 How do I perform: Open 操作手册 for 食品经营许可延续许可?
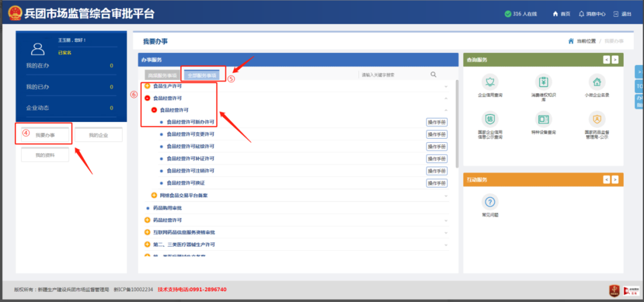(436, 147)
